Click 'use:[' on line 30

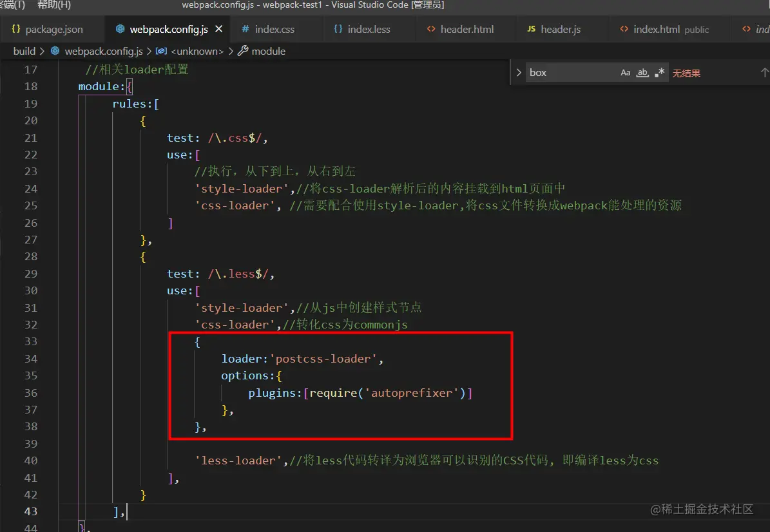pos(183,290)
